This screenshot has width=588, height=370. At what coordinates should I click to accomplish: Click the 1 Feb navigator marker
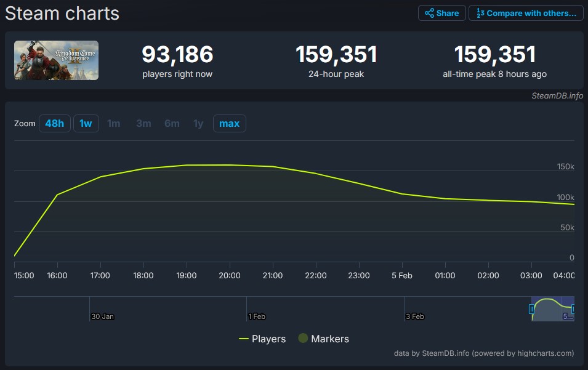(257, 316)
